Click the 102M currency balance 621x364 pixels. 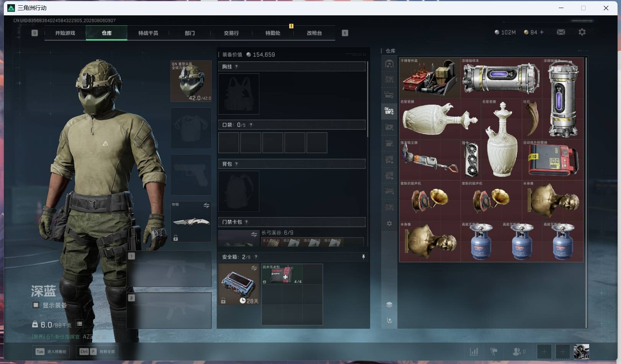tap(505, 33)
